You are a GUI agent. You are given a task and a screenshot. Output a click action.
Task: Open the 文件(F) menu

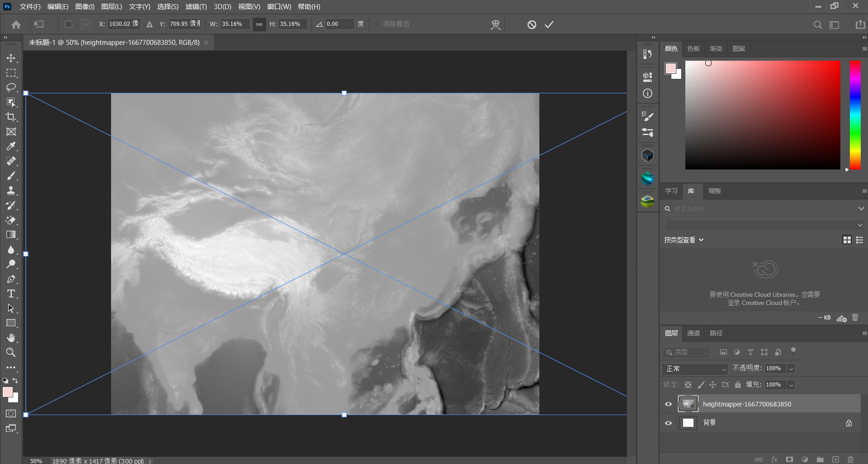(30, 6)
